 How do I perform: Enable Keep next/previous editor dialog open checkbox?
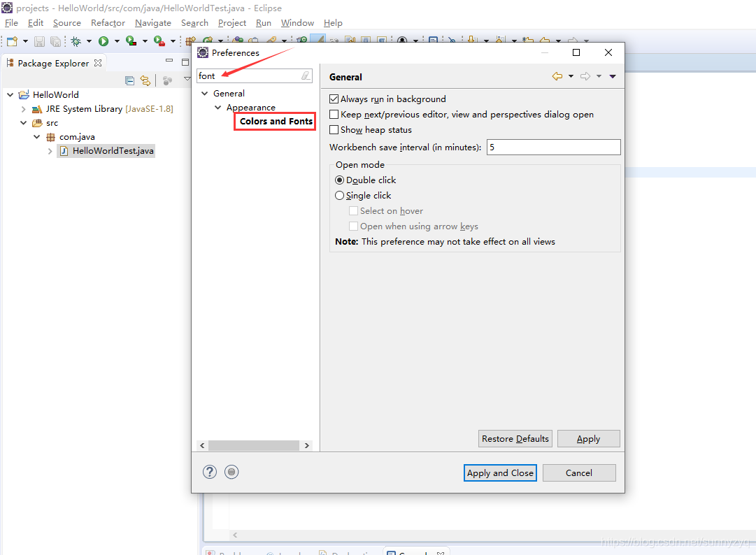334,115
